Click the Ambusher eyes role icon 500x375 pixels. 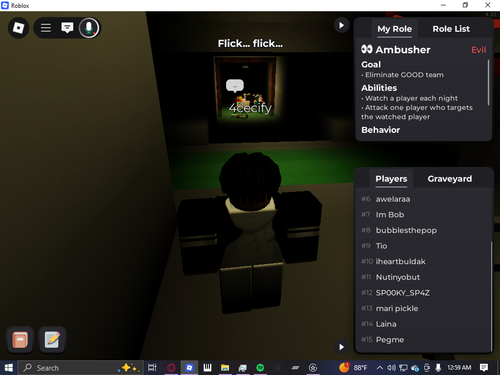pos(367,49)
